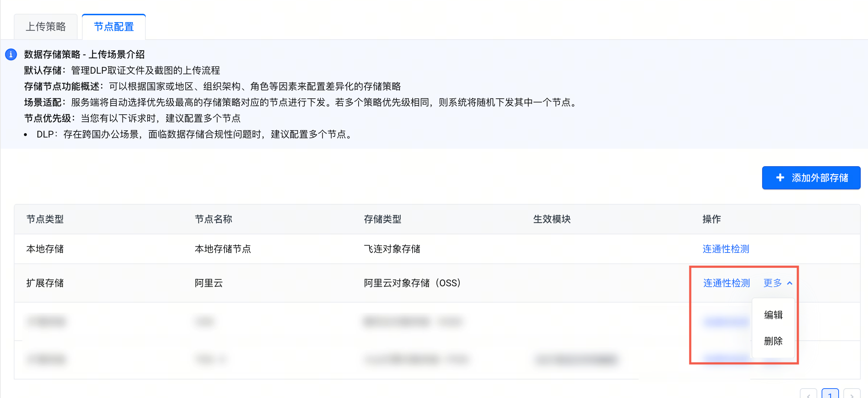The height and width of the screenshot is (398, 868).
Task: Run 连通性检测 for 阿里云 node
Action: tap(726, 283)
